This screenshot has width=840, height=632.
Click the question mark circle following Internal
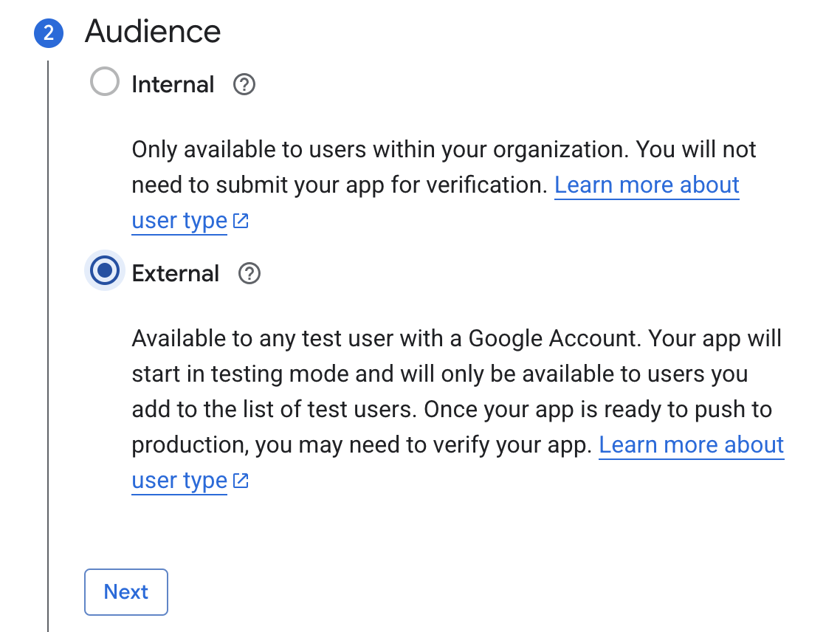[x=244, y=85]
